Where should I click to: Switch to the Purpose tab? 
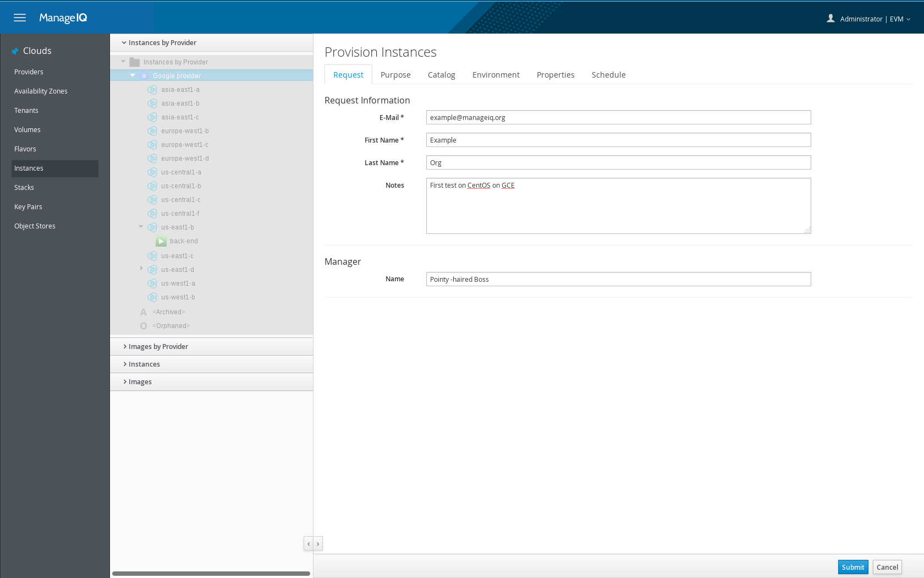[395, 75]
